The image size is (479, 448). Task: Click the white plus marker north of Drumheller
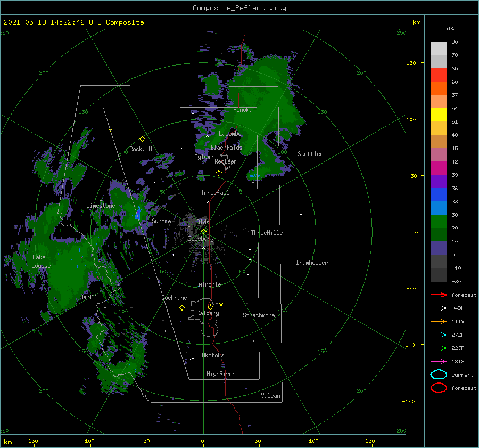[301, 214]
